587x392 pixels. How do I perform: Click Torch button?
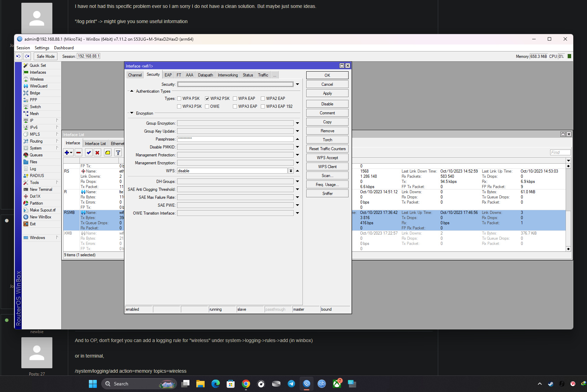pyautogui.click(x=327, y=140)
